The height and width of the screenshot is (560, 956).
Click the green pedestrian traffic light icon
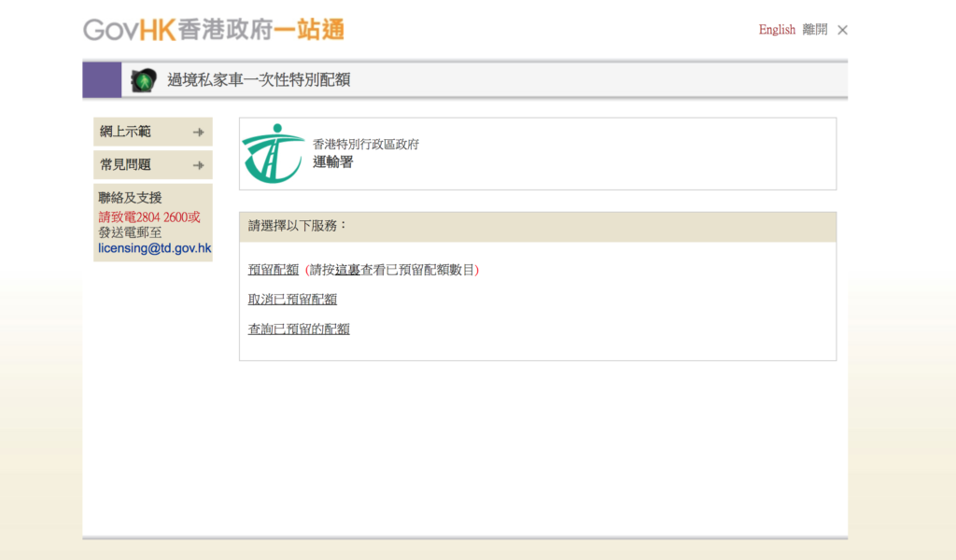tap(143, 80)
